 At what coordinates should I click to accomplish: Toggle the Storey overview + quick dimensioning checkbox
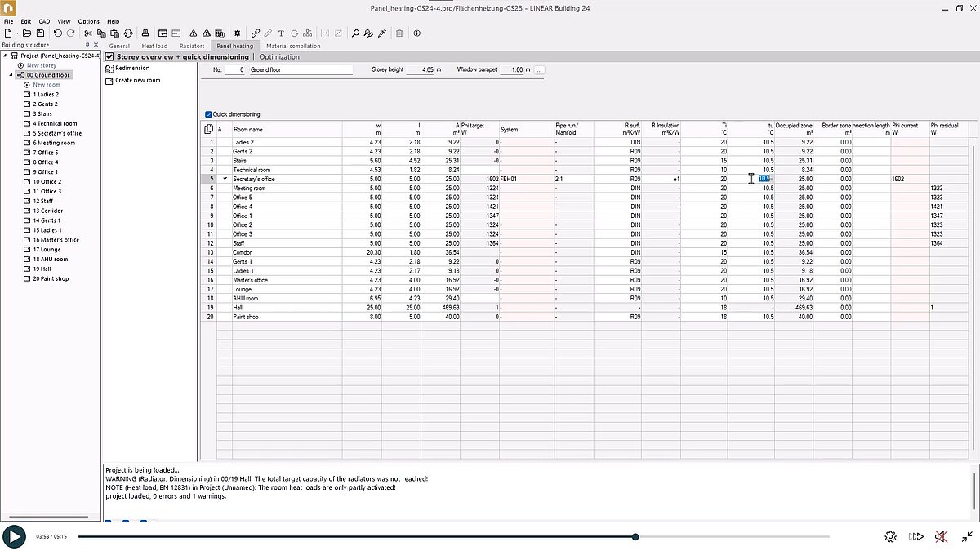(x=109, y=56)
